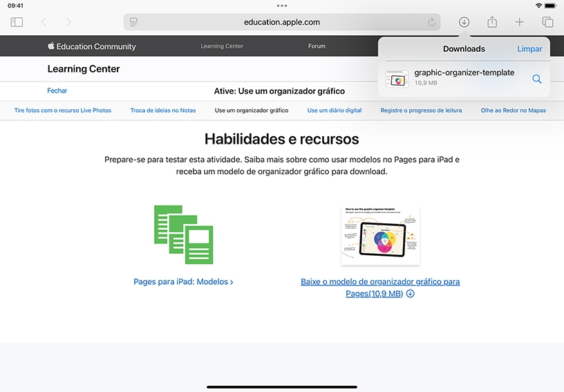Click the download arrow icon after Pages(10,9 MB)
Image resolution: width=564 pixels, height=392 pixels.
(x=410, y=293)
